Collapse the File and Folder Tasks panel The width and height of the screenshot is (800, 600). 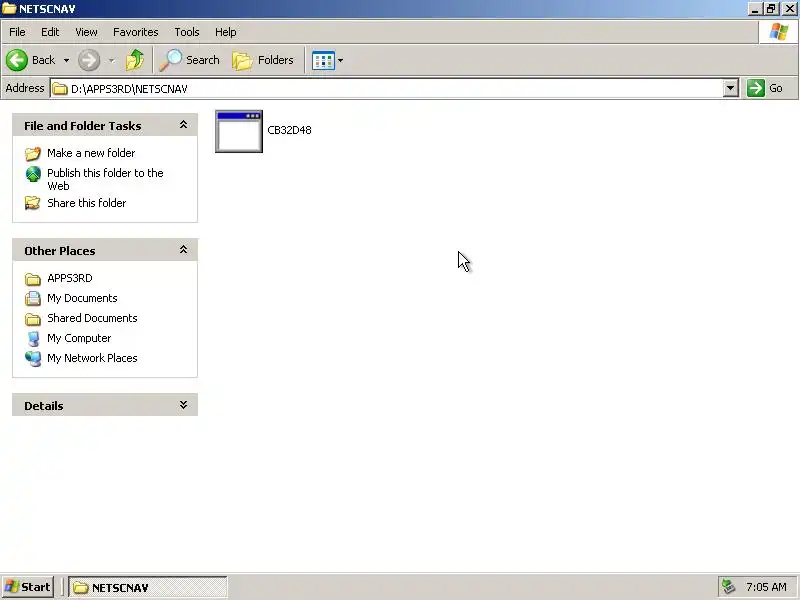pos(183,125)
